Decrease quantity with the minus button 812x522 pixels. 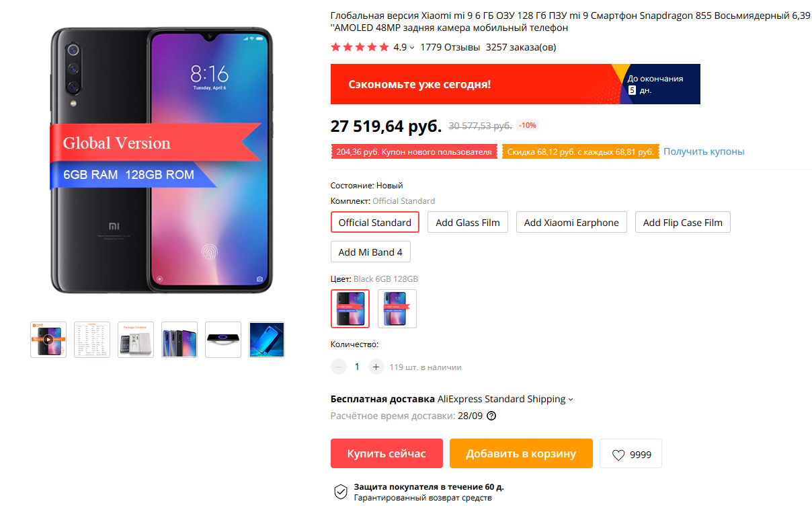click(339, 367)
